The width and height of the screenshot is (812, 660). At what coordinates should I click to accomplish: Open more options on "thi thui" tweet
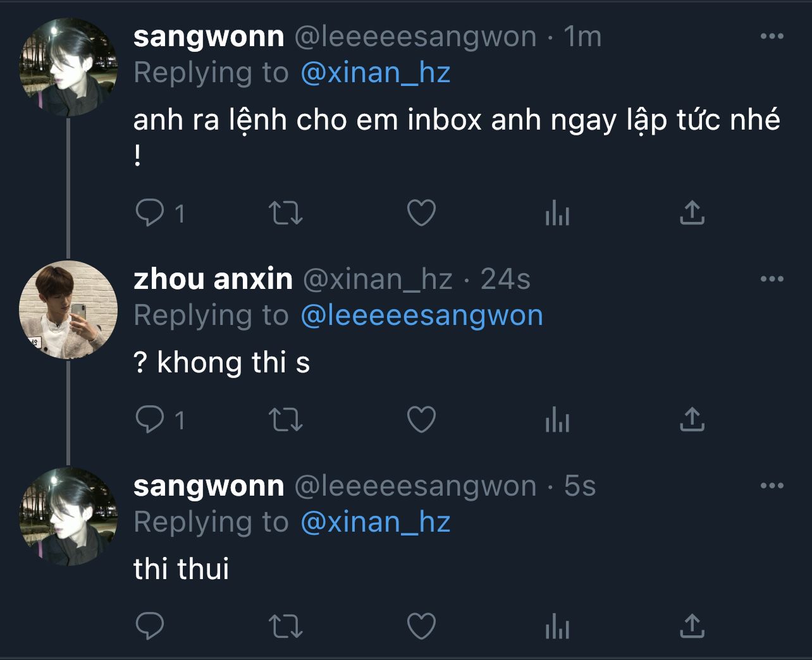(x=772, y=486)
